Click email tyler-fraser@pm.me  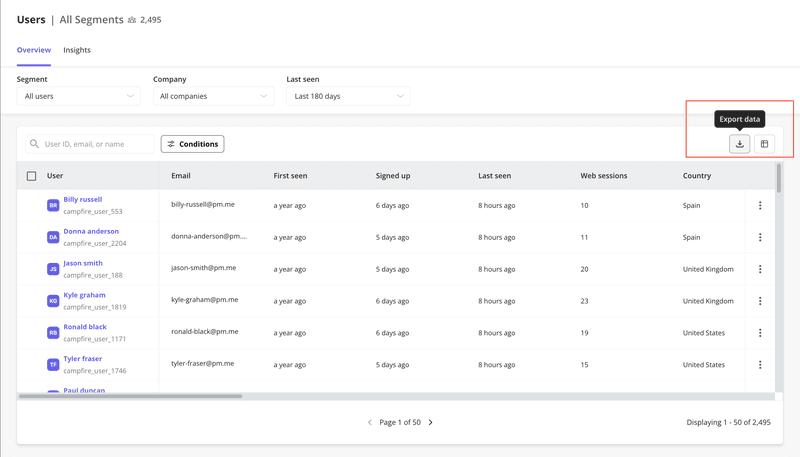pyautogui.click(x=203, y=363)
